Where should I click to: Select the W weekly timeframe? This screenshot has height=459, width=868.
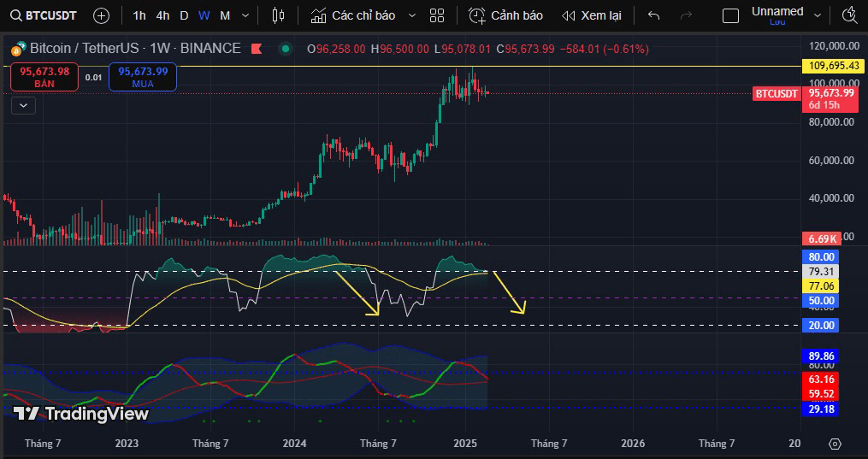(204, 15)
